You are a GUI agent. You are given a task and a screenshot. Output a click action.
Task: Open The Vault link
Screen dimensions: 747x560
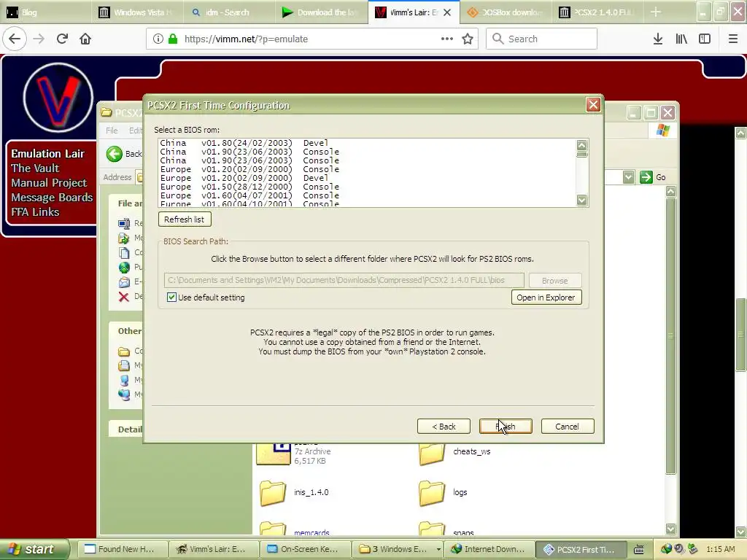pos(35,168)
